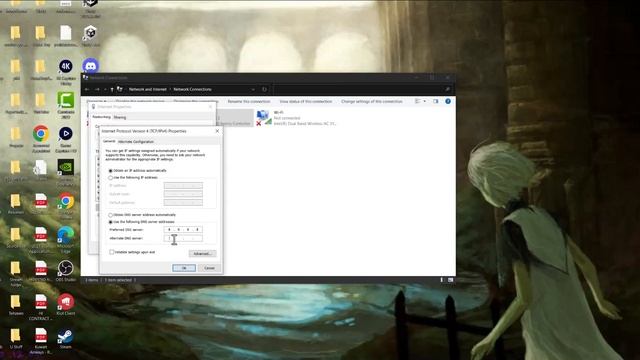The image size is (640, 360).
Task: Go up one folder level in explorer
Action: click(x=112, y=89)
